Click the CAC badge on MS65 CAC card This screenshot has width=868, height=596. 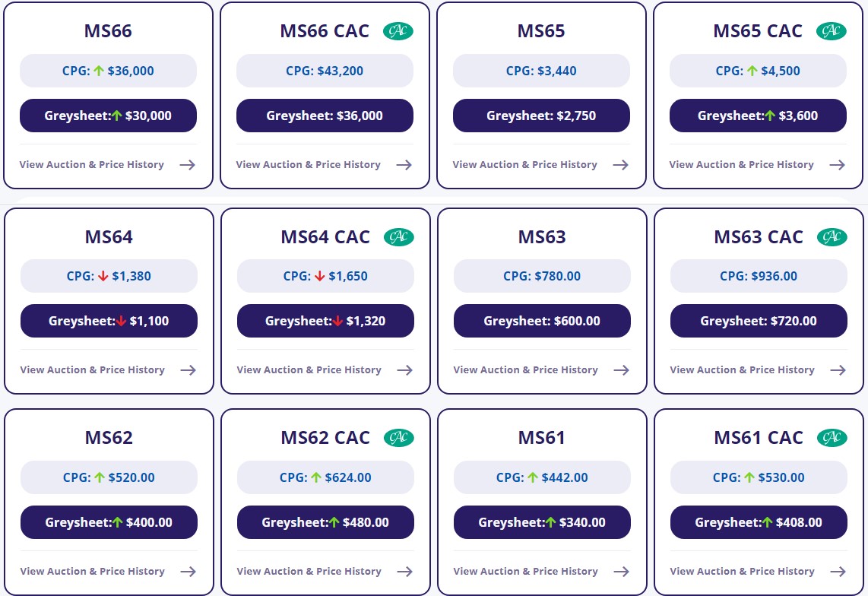click(832, 31)
